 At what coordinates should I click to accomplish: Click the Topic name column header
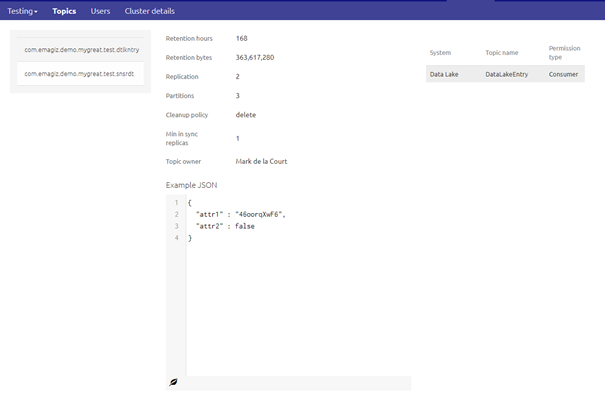[503, 52]
